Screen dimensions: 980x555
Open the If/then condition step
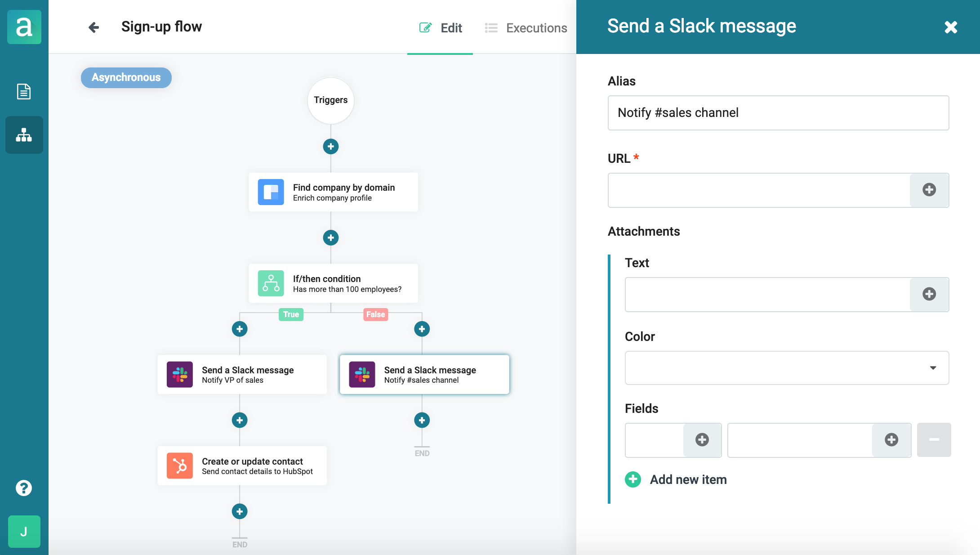click(333, 283)
